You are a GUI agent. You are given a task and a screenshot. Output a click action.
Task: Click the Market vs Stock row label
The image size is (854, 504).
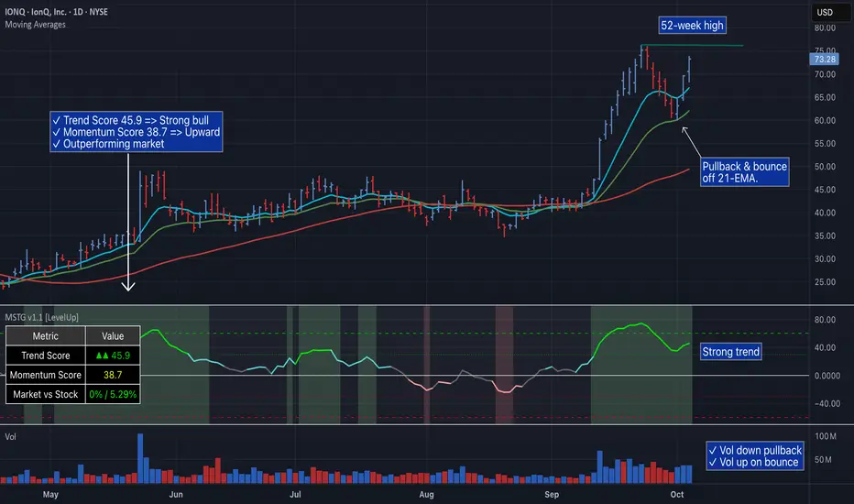(x=45, y=394)
